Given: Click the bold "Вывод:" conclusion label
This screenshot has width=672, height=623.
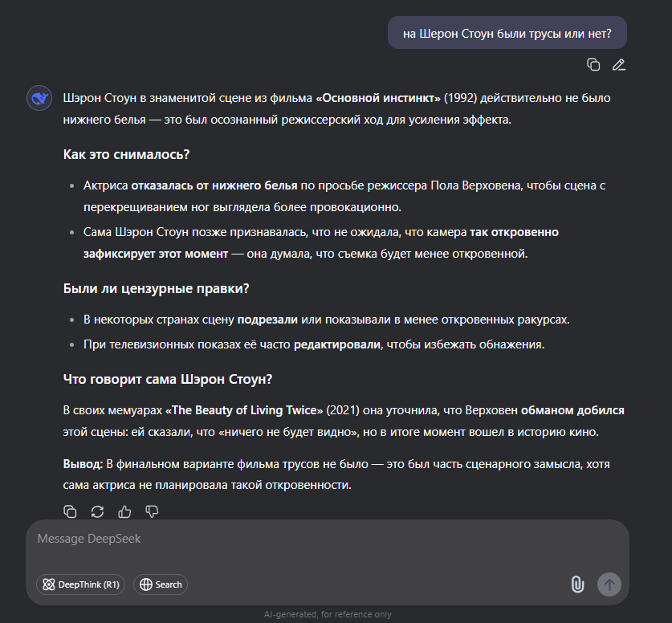Looking at the screenshot, I should click(x=83, y=464).
